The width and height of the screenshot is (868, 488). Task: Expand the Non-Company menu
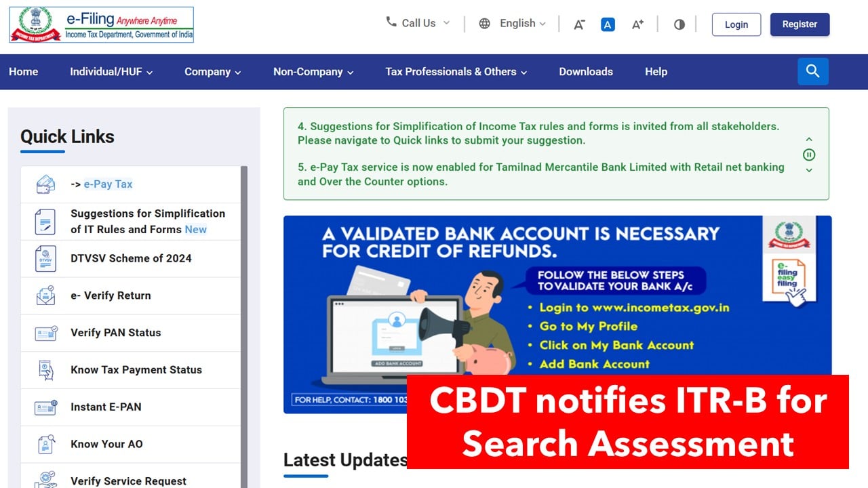tap(313, 72)
